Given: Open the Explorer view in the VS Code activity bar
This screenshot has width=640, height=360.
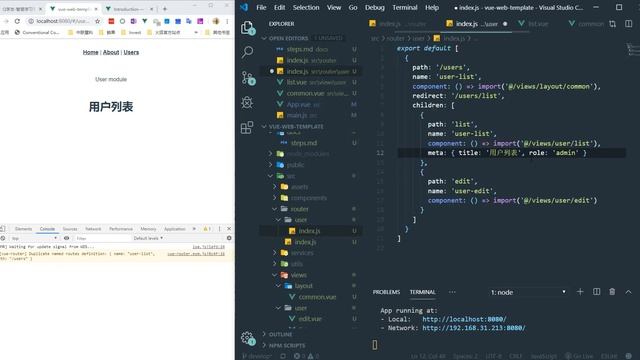Looking at the screenshot, I should 247,28.
